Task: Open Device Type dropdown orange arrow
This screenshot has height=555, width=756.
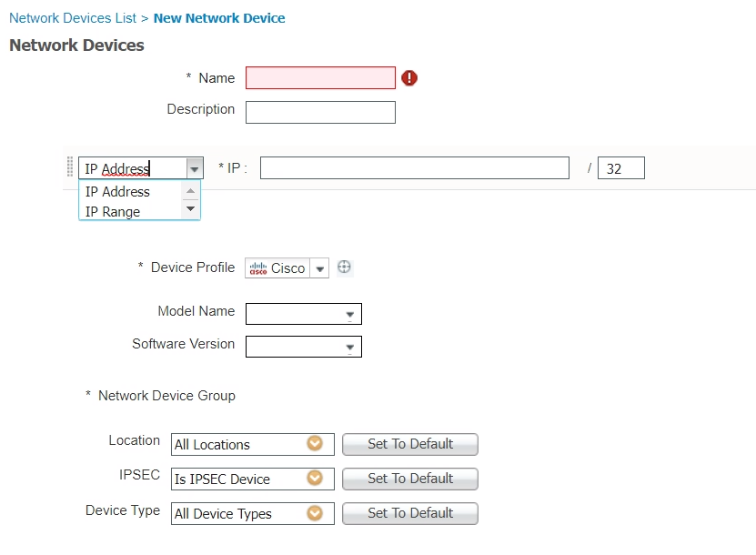Action: 315,513
